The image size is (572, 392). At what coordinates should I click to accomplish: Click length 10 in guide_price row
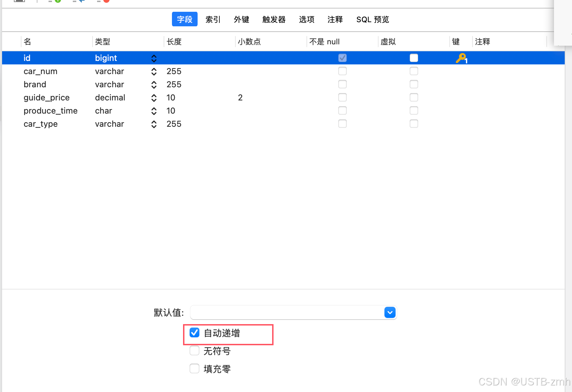point(171,98)
